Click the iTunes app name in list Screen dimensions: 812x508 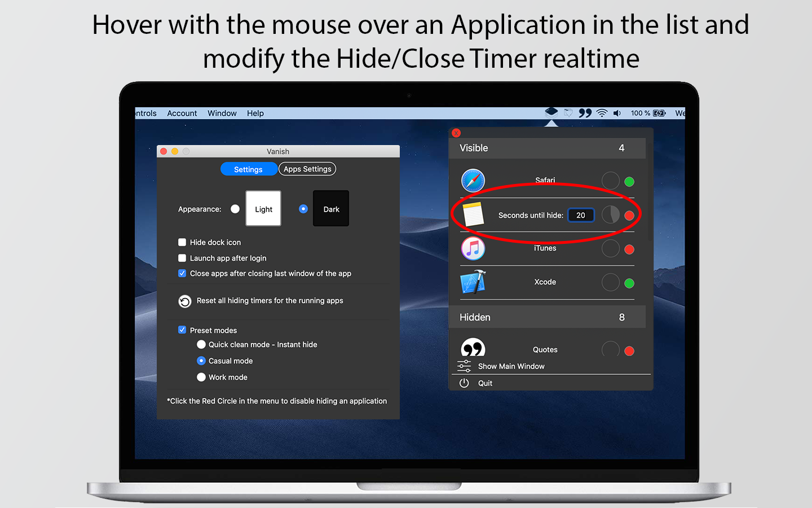pos(545,248)
